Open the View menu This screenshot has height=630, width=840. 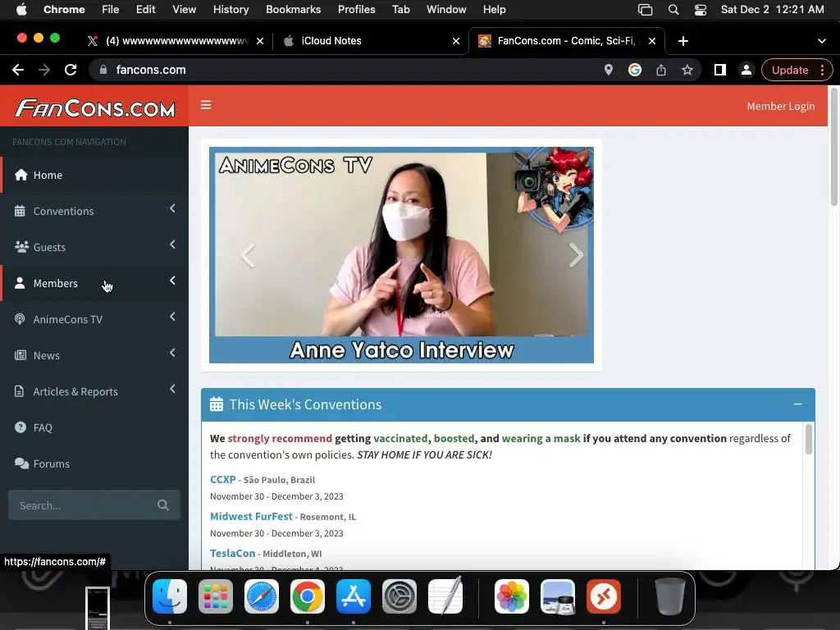[x=184, y=10]
